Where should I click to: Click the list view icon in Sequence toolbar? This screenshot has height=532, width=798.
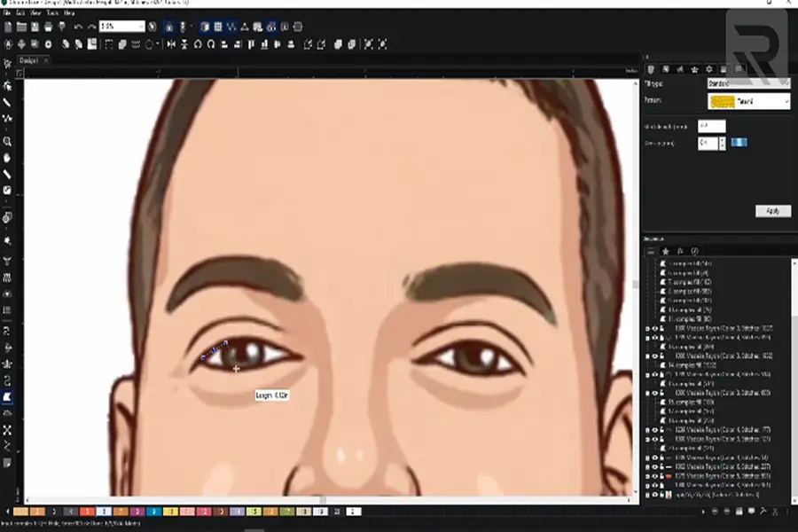pos(651,252)
